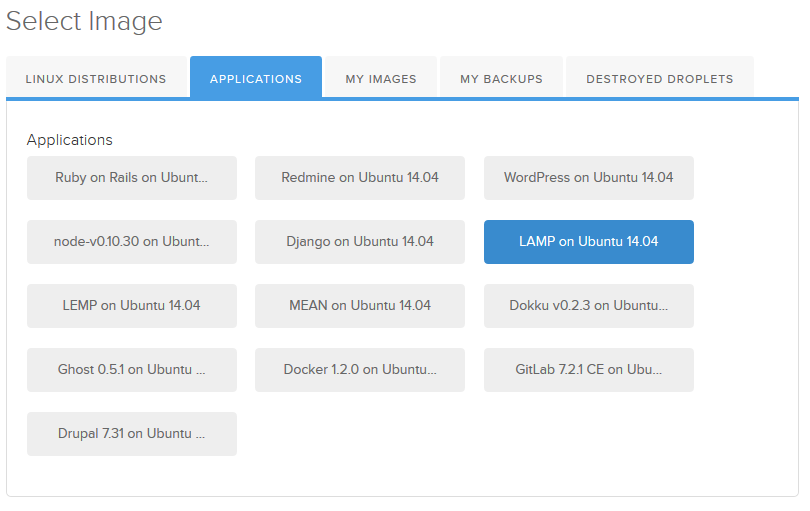
Task: Select the Applications tab
Action: coord(256,77)
